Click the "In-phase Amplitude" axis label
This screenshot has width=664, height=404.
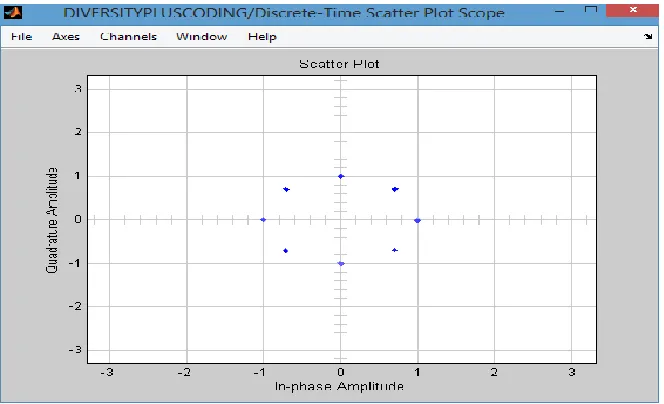pyautogui.click(x=339, y=386)
